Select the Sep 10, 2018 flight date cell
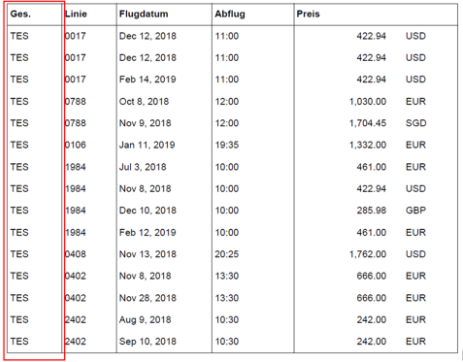The height and width of the screenshot is (362, 463). (148, 341)
